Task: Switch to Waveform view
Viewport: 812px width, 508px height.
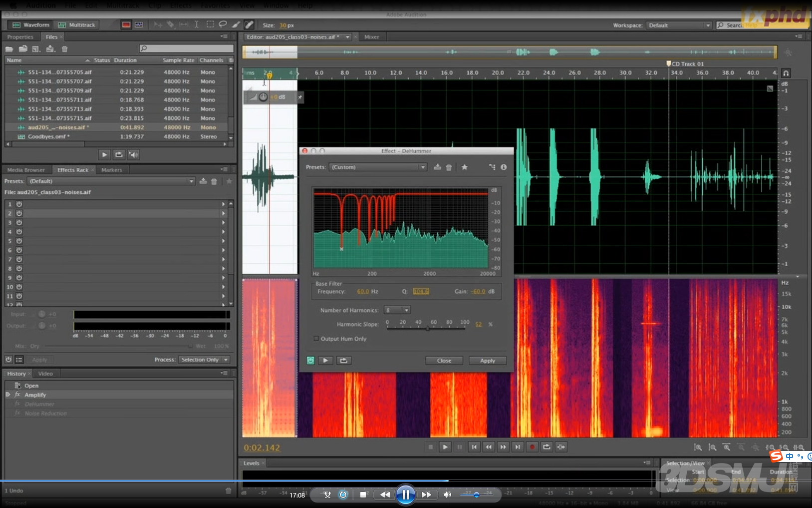Action: point(30,25)
